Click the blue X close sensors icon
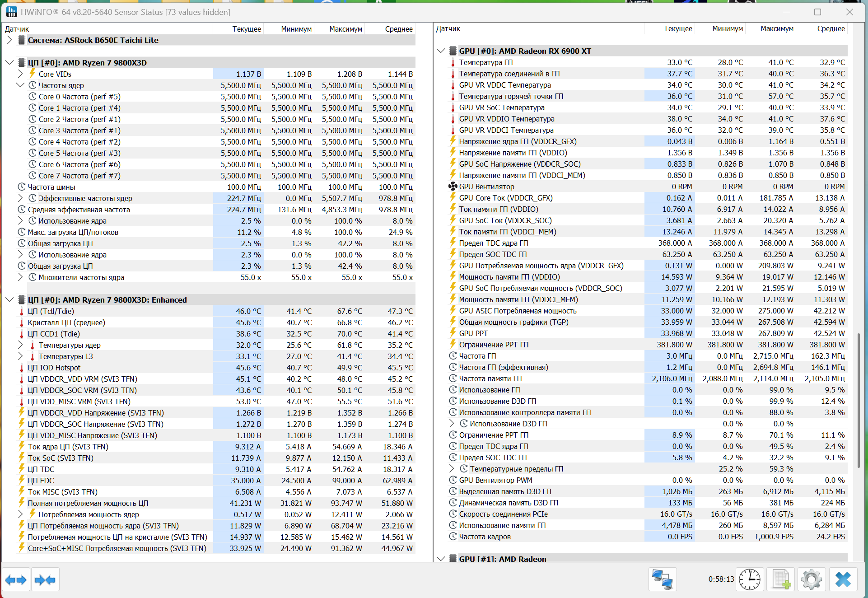 pyautogui.click(x=843, y=579)
